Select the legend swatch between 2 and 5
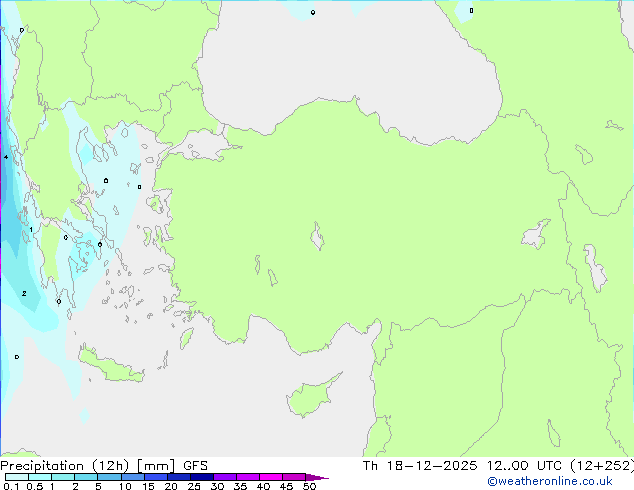634x490 pixels. pyautogui.click(x=86, y=477)
